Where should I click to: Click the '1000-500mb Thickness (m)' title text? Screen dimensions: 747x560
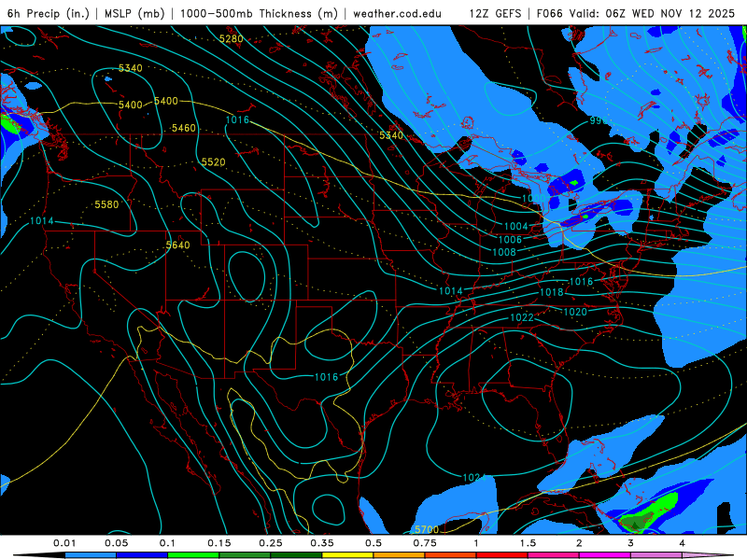pos(259,13)
